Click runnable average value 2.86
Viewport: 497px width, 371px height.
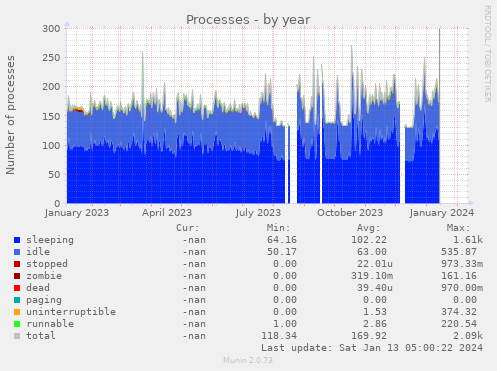(x=375, y=324)
